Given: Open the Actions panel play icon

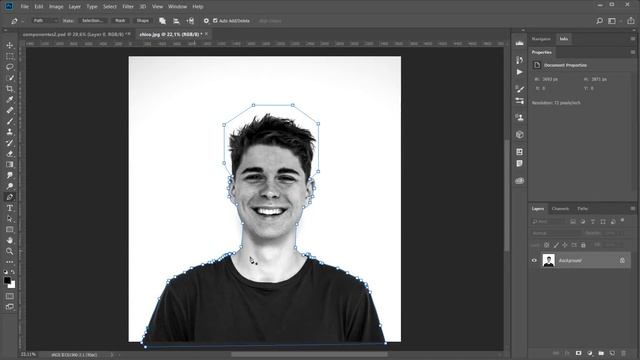Looking at the screenshot, I should pos(520,72).
